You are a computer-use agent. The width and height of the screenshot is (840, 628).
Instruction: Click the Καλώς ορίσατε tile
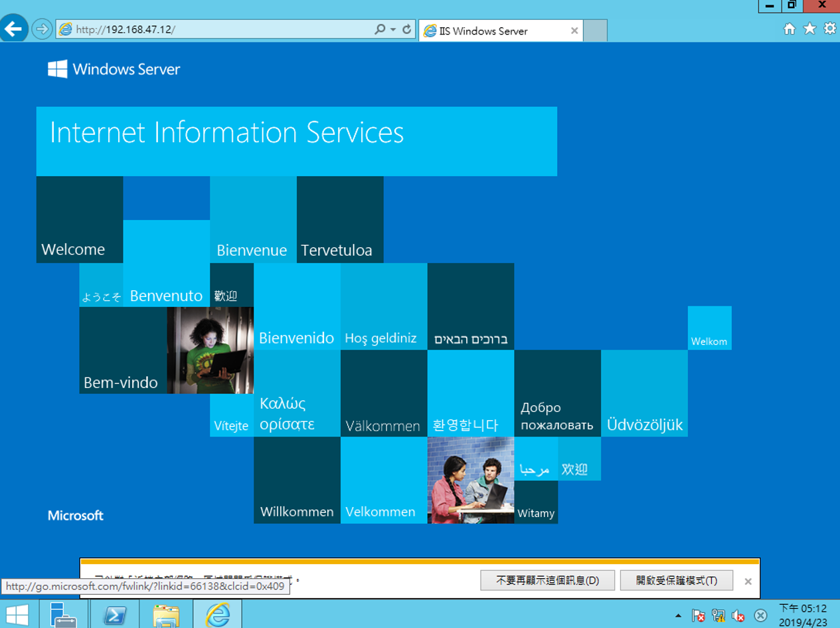point(297,393)
